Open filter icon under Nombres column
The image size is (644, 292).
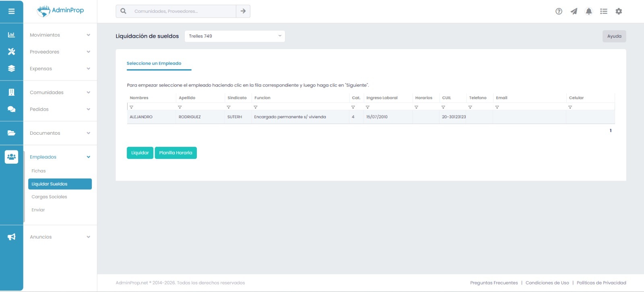point(132,107)
